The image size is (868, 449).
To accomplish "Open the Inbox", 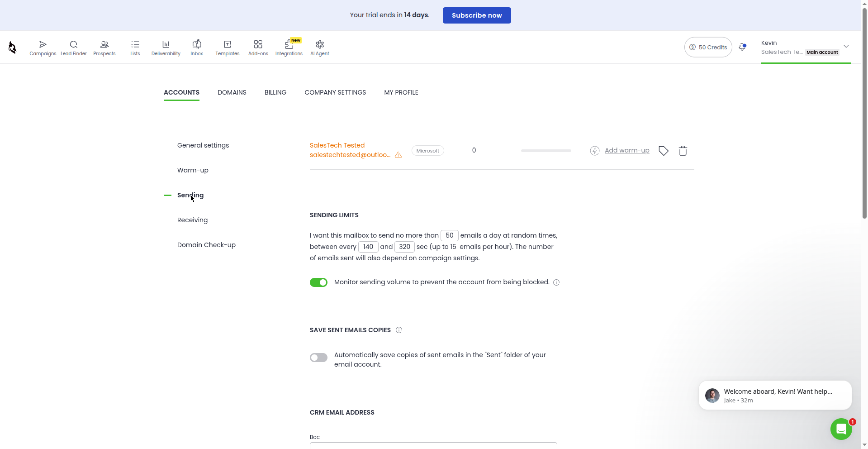I will pos(197,48).
